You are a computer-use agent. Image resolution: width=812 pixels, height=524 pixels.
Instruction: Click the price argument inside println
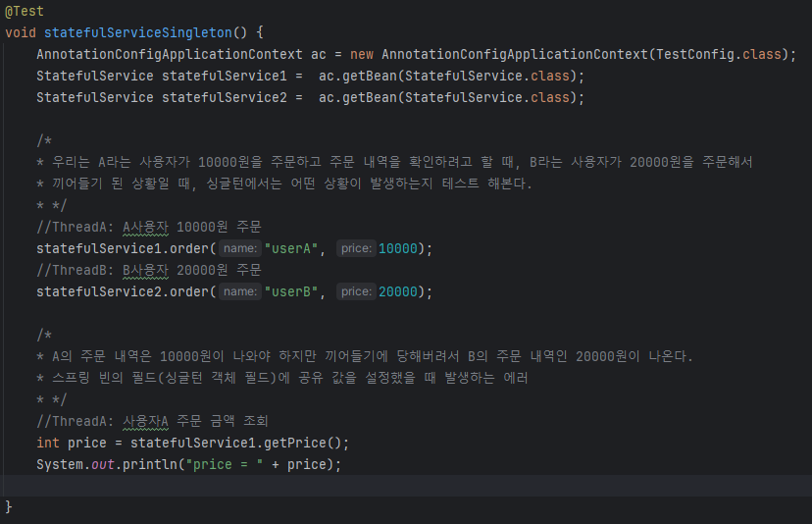tap(307, 465)
